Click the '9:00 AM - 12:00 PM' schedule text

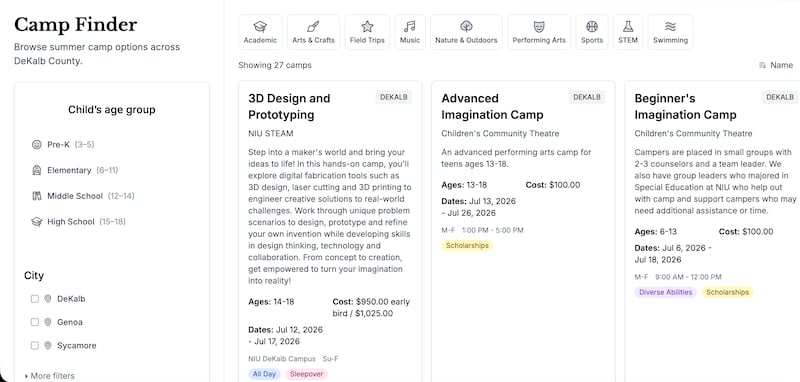point(688,277)
